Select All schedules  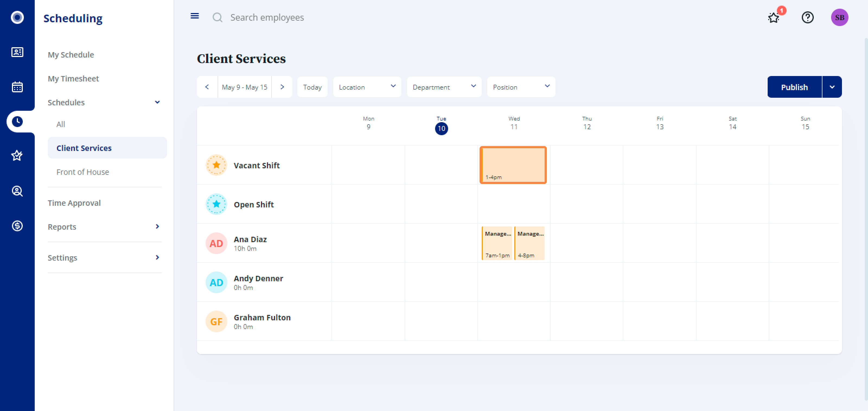61,124
